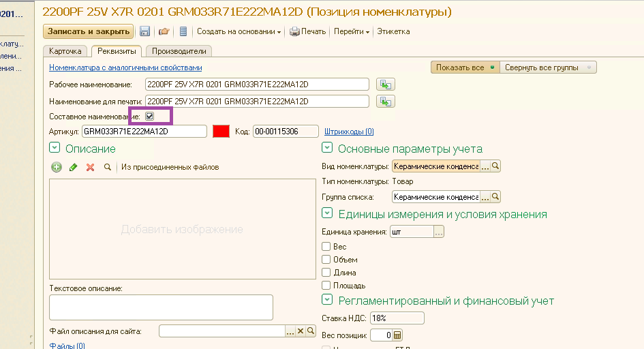Open the Штрихкоды (0) link
The image size is (644, 349).
coord(349,132)
